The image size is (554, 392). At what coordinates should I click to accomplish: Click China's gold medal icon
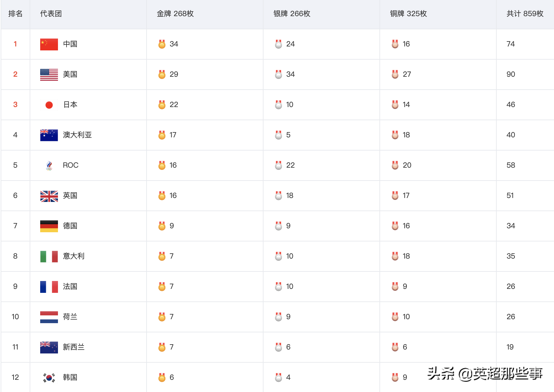tap(162, 44)
